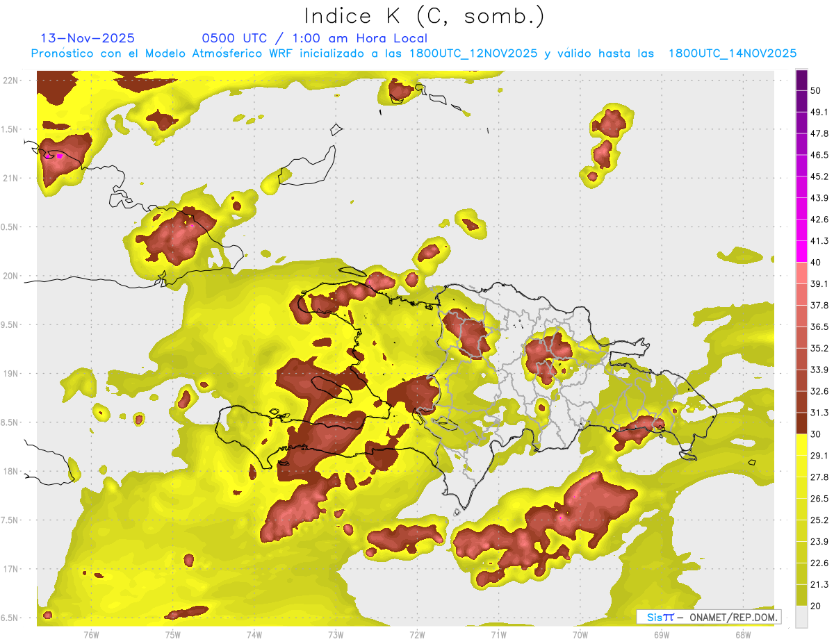The height and width of the screenshot is (644, 834).
Task: Click the colorbar label '30'
Action: pyautogui.click(x=815, y=434)
